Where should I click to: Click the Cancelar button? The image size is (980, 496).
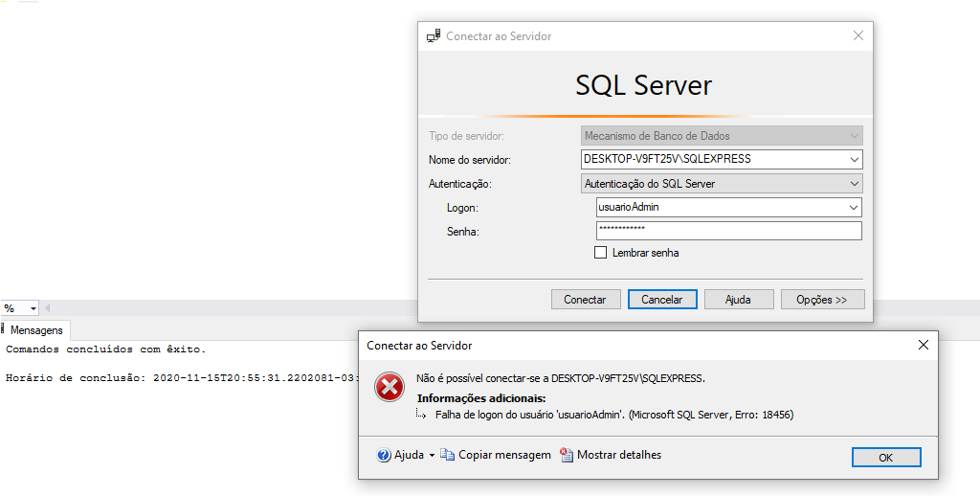pos(661,300)
